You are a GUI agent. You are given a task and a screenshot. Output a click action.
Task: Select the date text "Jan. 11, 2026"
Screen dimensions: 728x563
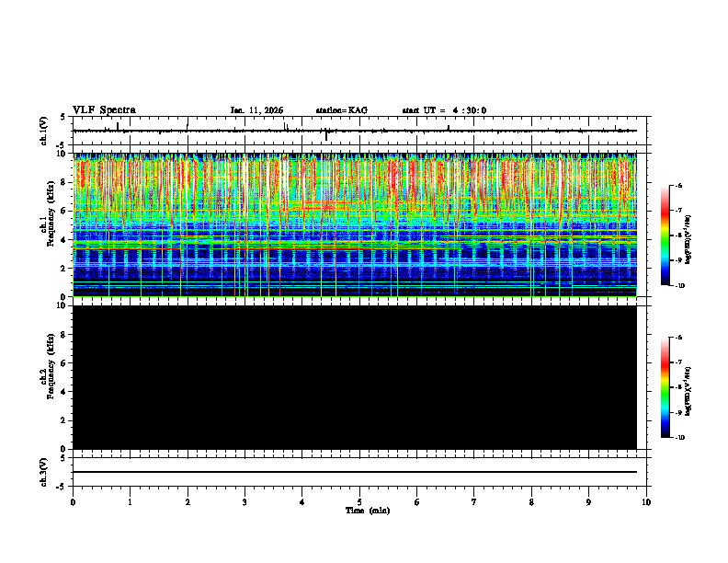point(256,110)
